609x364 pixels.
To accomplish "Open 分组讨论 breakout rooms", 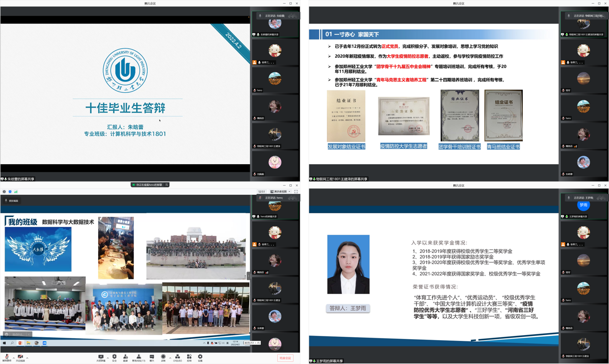I will point(177,357).
